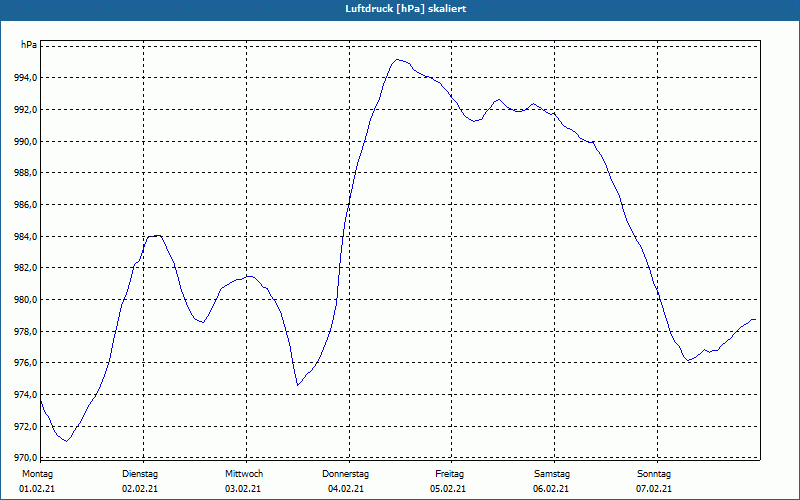Click the 'Montag' day label
800x500 pixels.
[x=37, y=474]
